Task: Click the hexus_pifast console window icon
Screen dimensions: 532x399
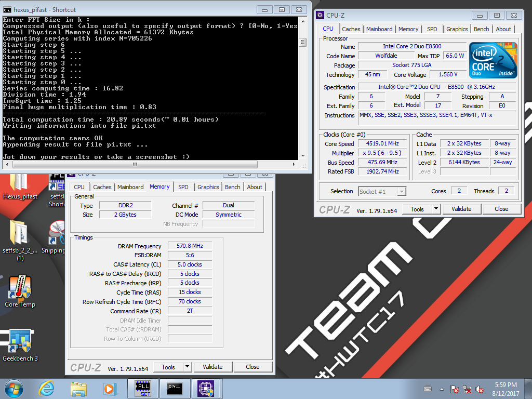Action: (7, 10)
